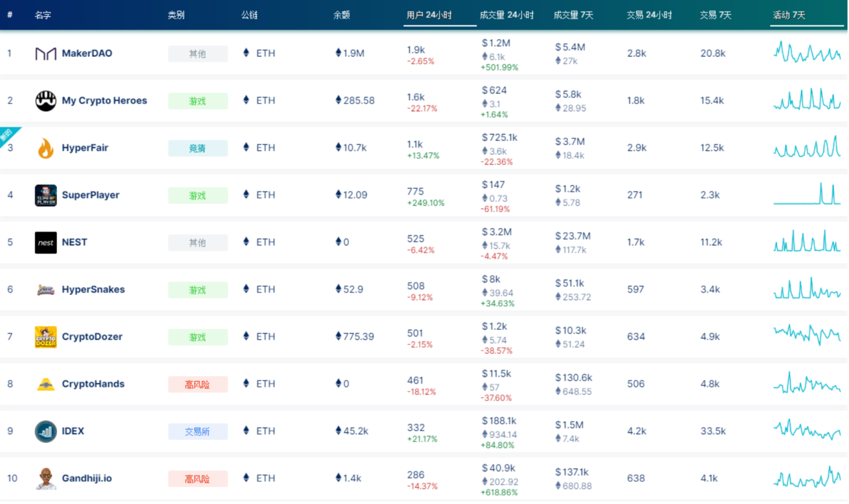The width and height of the screenshot is (849, 504).
Task: Click the NEST black logo icon
Action: 45,243
